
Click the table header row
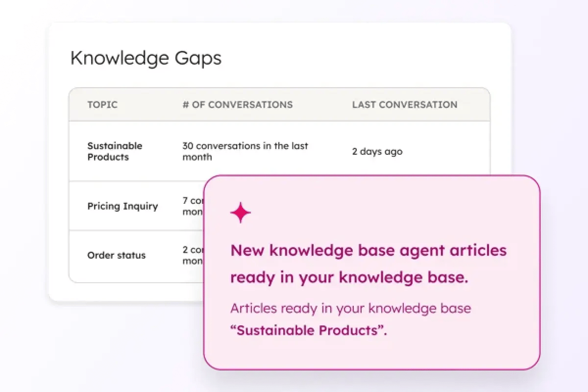click(279, 104)
